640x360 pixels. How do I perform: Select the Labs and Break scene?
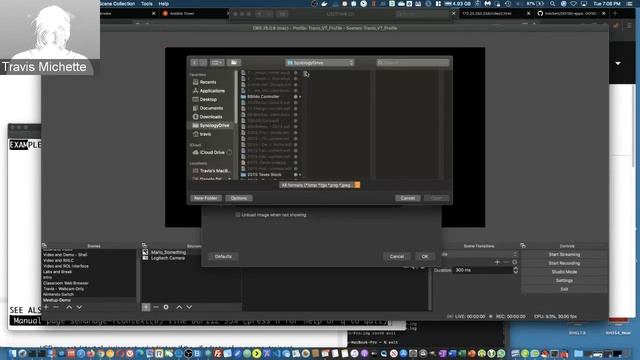point(58,271)
